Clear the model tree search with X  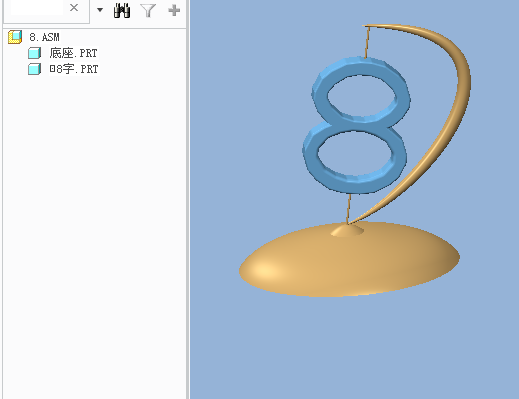coord(74,8)
